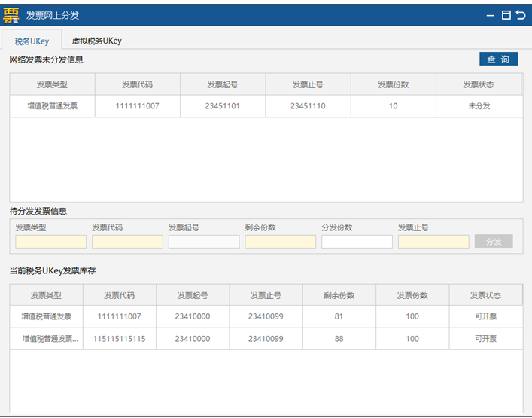Click 发票代码 header in top table
Viewport: 532px width, 418px height.
pyautogui.click(x=137, y=84)
